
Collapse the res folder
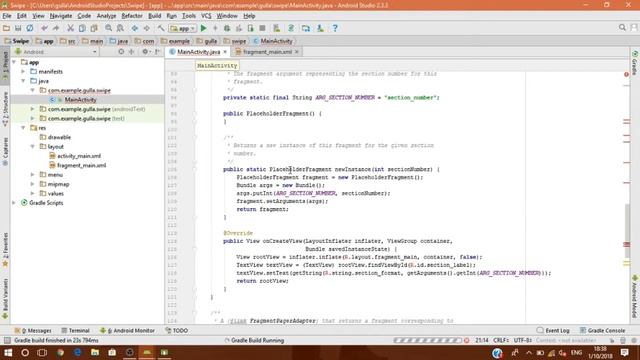23,128
